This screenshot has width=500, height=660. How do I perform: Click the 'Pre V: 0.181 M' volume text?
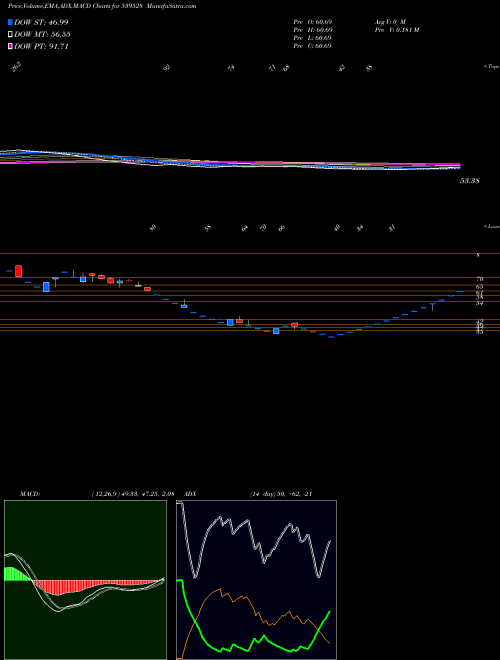click(x=396, y=30)
